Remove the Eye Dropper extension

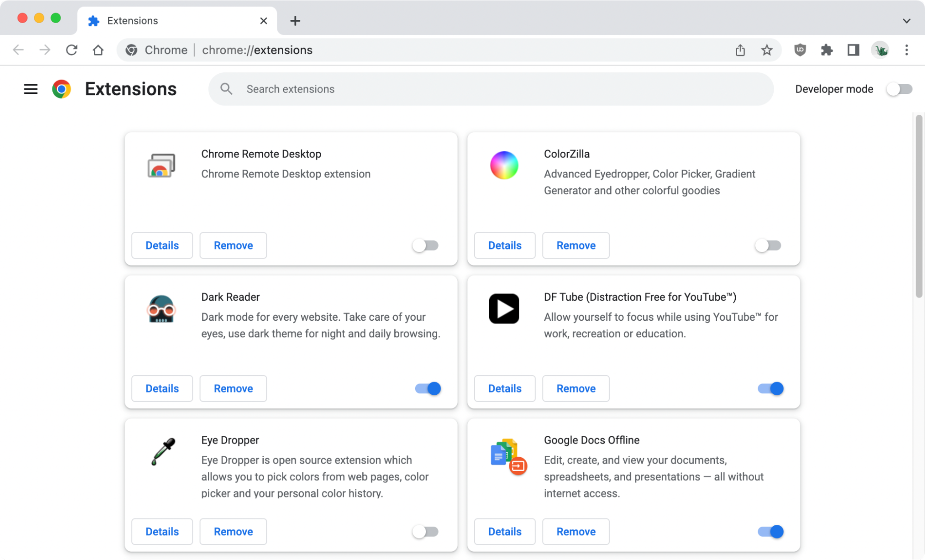click(233, 531)
